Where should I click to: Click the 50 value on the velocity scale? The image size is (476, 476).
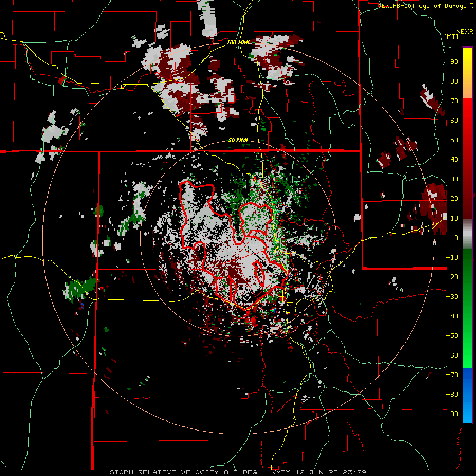(454, 140)
